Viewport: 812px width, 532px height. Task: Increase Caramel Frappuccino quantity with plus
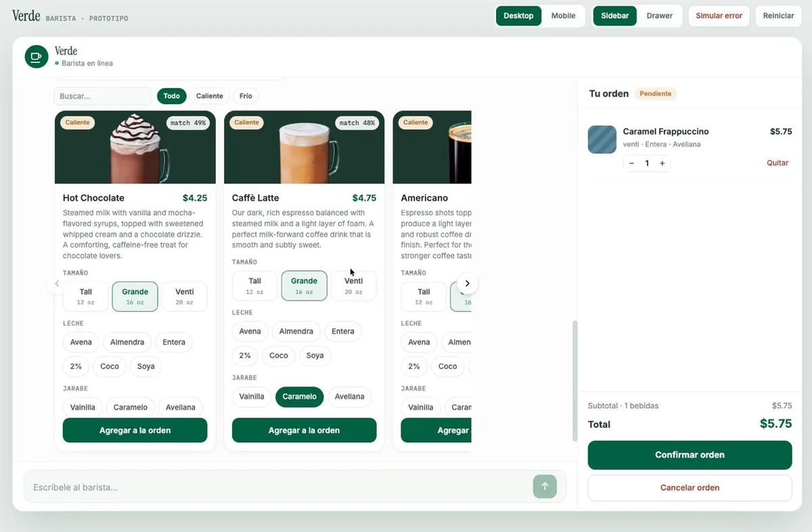tap(662, 163)
